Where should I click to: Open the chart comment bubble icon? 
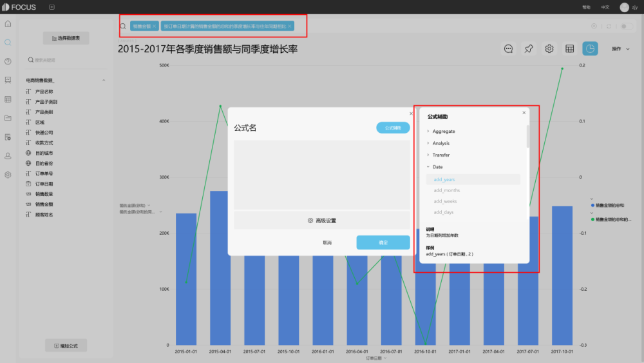509,49
